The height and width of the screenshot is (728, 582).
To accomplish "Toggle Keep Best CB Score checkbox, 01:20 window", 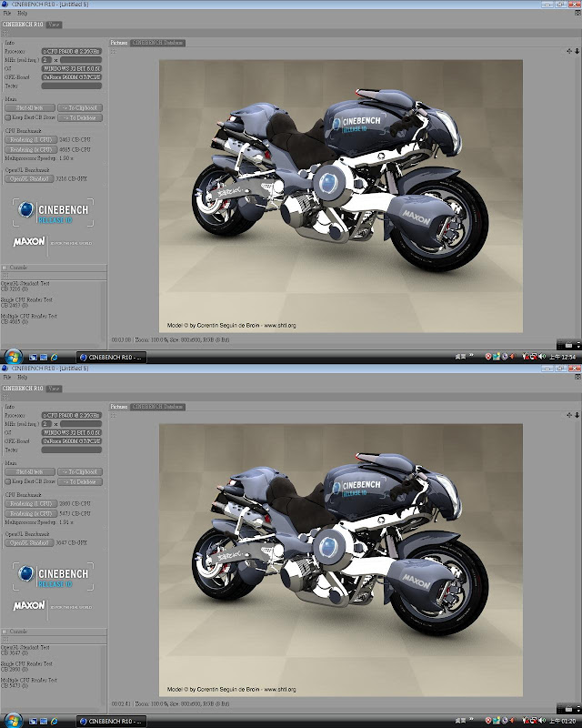I will pyautogui.click(x=7, y=482).
